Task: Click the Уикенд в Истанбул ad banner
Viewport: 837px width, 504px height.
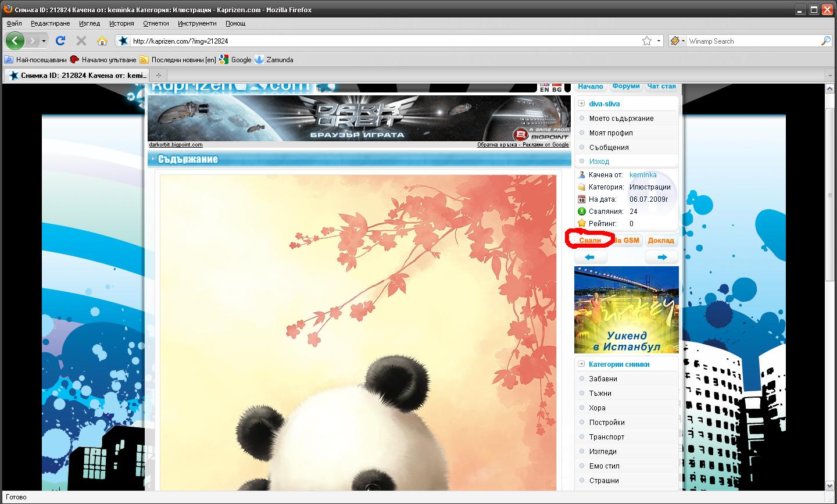Action: pyautogui.click(x=627, y=310)
